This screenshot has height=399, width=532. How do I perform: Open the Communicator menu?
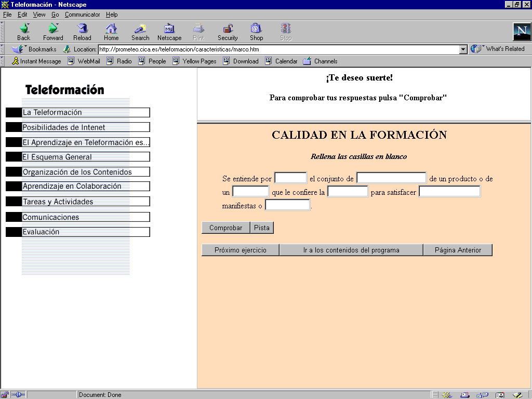[82, 15]
